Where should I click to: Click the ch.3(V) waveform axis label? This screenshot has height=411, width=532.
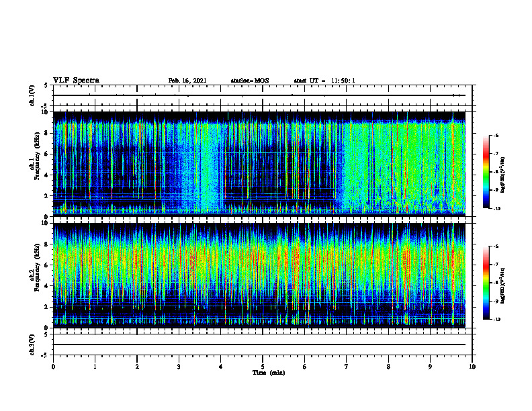pyautogui.click(x=32, y=345)
